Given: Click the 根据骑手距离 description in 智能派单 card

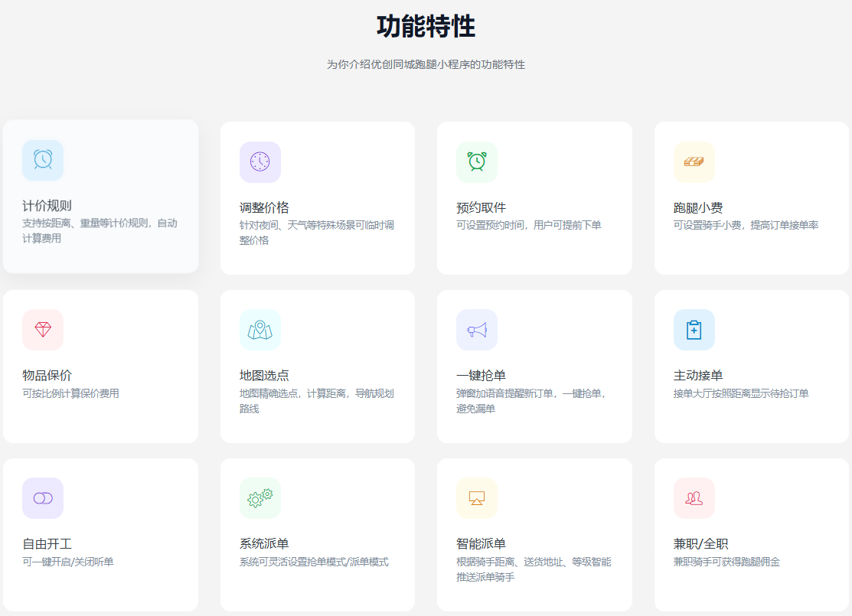Looking at the screenshot, I should point(533,569).
